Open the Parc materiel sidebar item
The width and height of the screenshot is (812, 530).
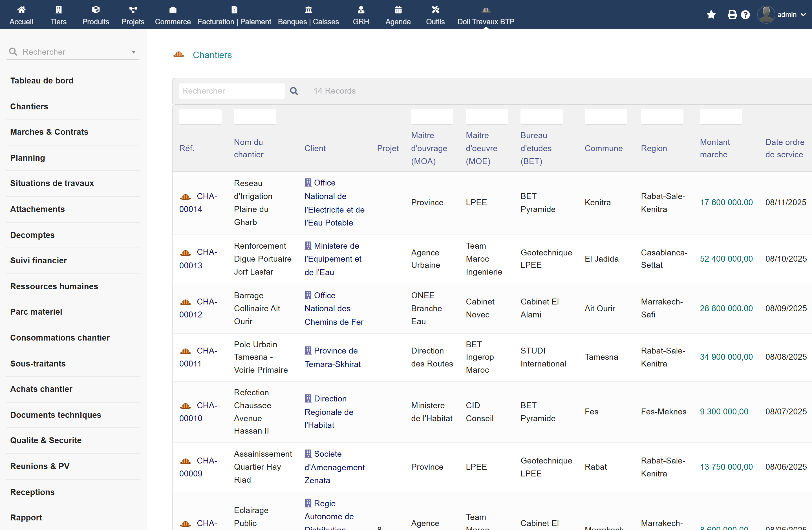tap(36, 312)
